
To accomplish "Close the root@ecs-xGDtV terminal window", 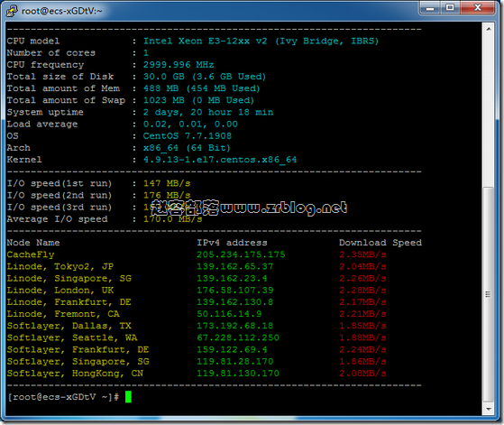I will point(478,8).
